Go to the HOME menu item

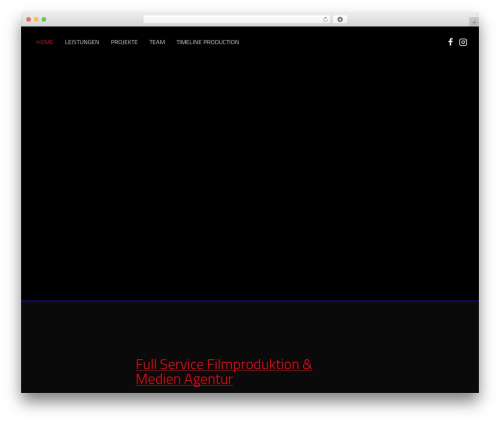click(45, 42)
